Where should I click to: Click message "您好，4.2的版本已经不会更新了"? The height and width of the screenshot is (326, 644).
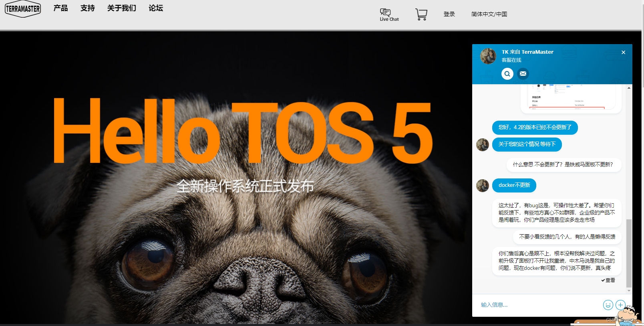[x=535, y=128]
